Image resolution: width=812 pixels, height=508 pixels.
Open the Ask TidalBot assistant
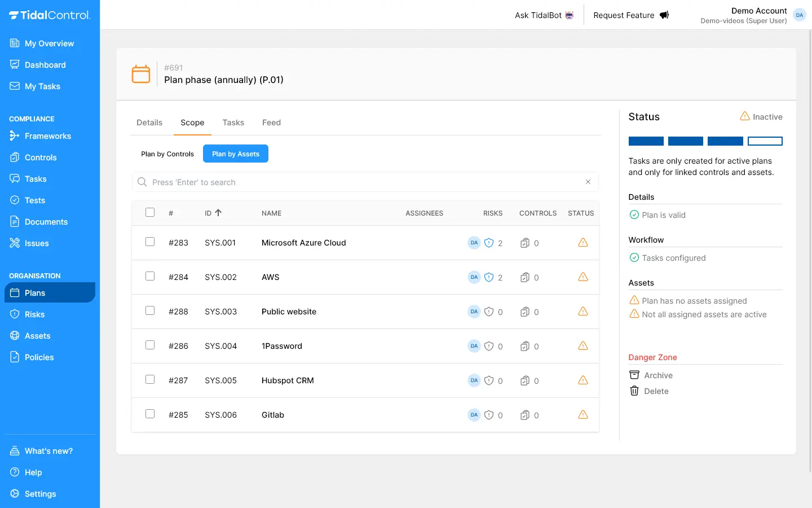[x=544, y=15]
